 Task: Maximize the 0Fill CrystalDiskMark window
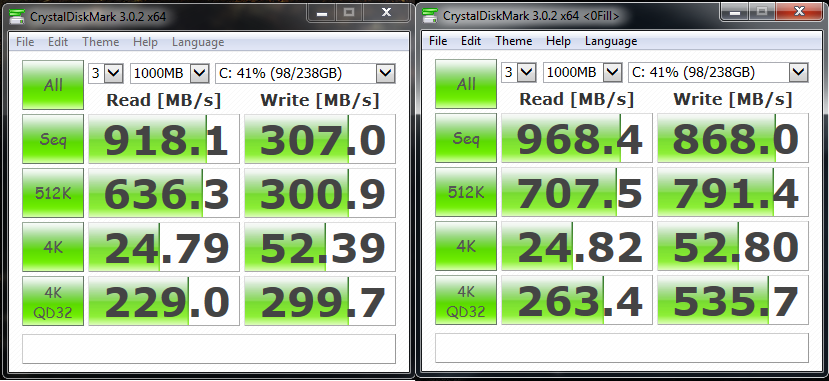762,11
